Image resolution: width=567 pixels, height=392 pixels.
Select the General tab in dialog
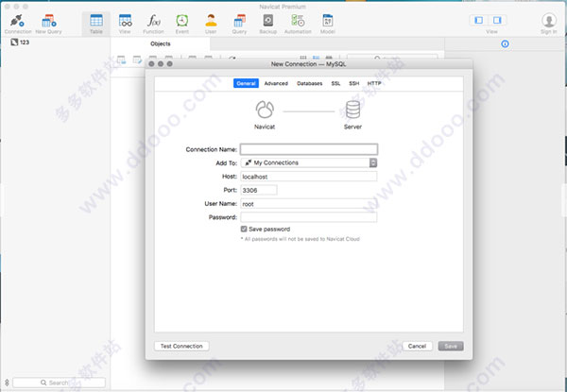point(246,83)
